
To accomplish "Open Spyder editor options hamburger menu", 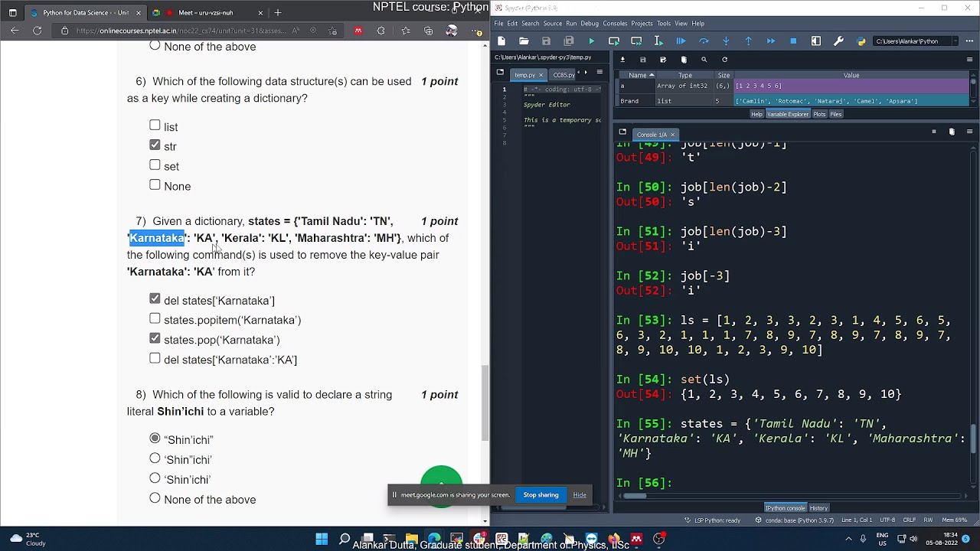I will tap(599, 73).
